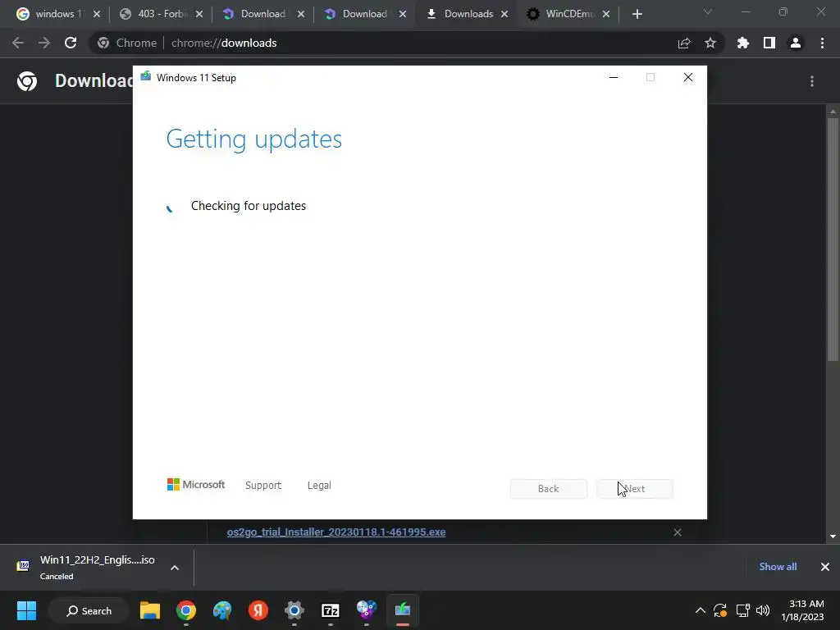
Task: Remove os2go installer from downloads list
Action: click(677, 532)
